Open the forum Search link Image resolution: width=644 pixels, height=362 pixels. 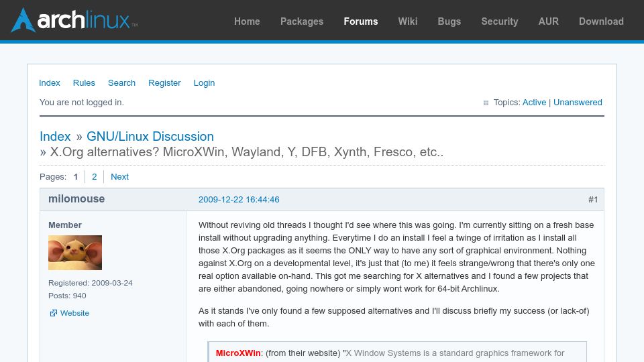click(121, 83)
